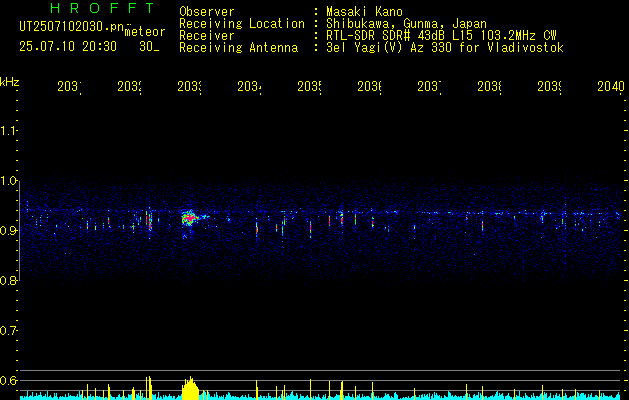
Task: Click the 2035 time axis label
Action: (x=310, y=86)
